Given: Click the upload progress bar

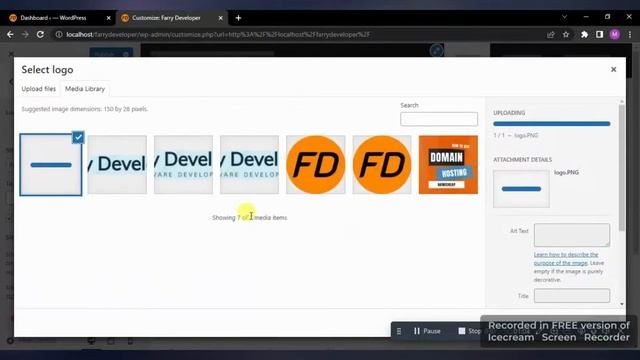Looking at the screenshot, I should point(552,124).
